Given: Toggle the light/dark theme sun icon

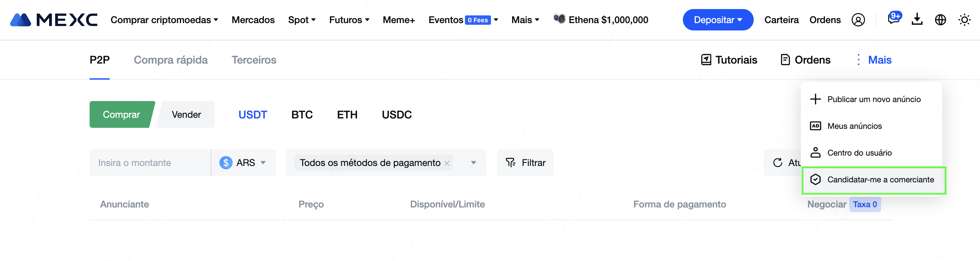Looking at the screenshot, I should [x=964, y=20].
